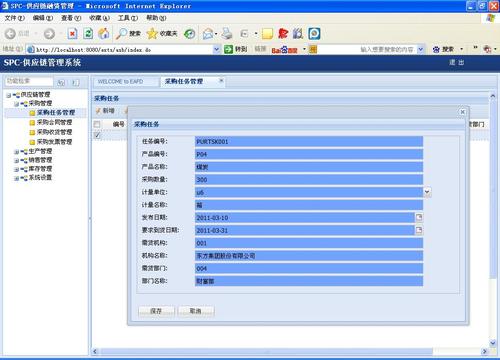Click the 新增 toolbar button
The width and height of the screenshot is (500, 360).
click(x=105, y=111)
